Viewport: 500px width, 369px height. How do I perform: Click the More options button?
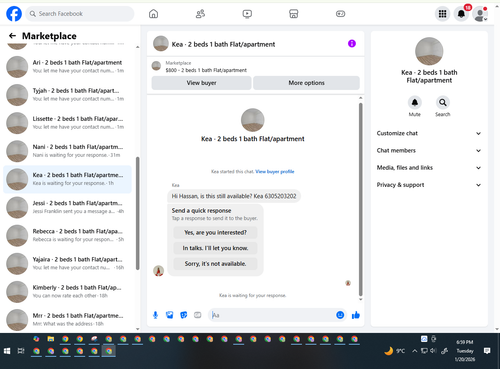click(x=306, y=83)
